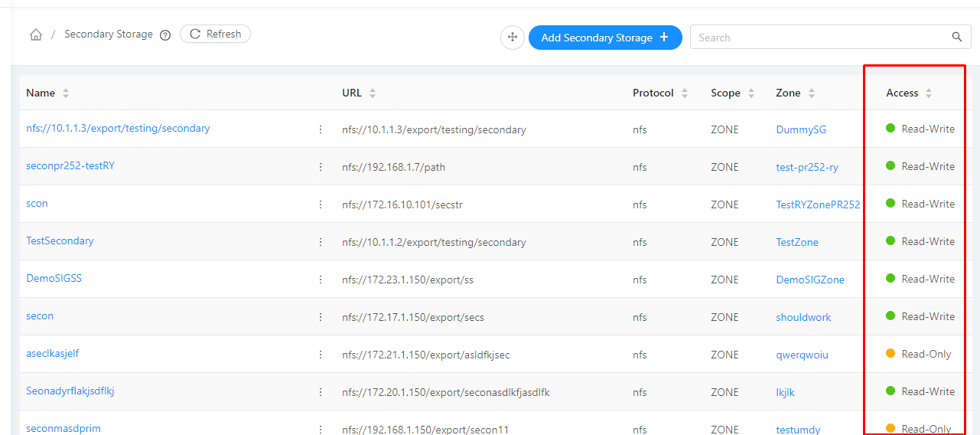Viewport: 980px width, 435px height.
Task: Open nfs://10.1.1.3/export/testing/secondary name link
Action: [118, 128]
